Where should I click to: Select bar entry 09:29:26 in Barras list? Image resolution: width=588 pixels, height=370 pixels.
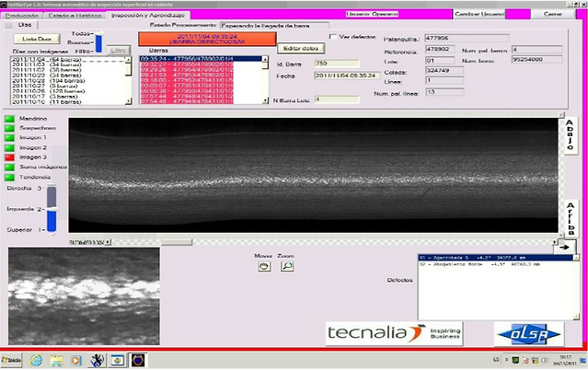tap(187, 69)
